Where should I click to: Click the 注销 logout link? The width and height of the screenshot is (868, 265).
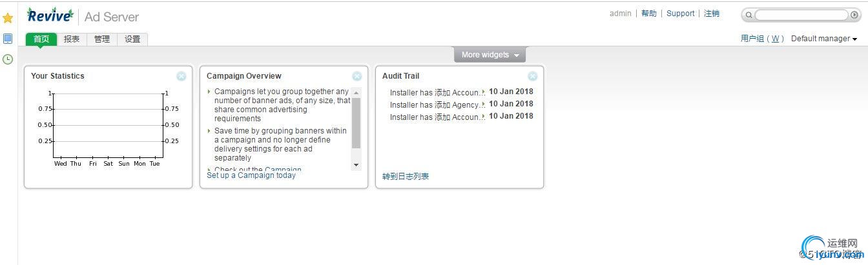click(712, 14)
